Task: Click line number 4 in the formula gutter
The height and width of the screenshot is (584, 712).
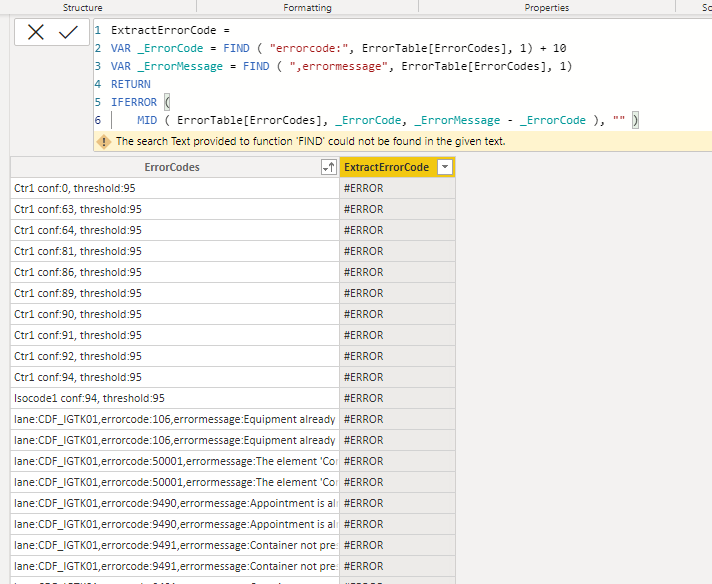Action: pos(98,84)
